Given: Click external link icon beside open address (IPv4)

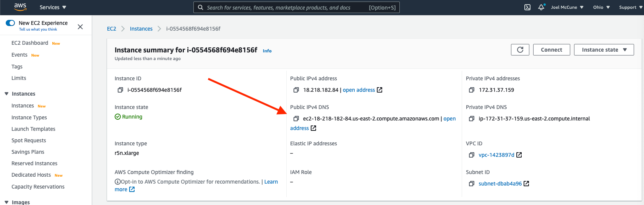Looking at the screenshot, I should (x=380, y=90).
